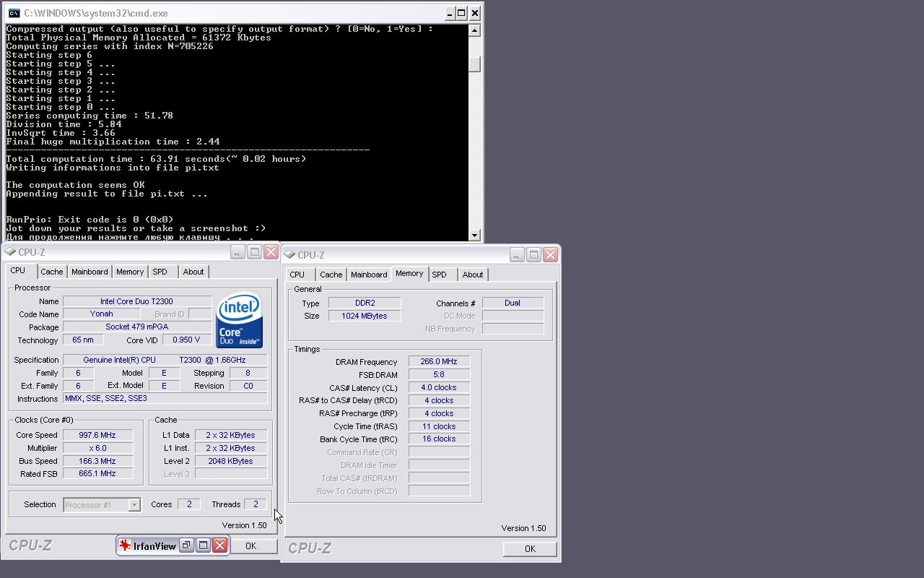This screenshot has width=924, height=578.
Task: Click the CAS# Latency value 4.0 clocks
Action: 439,388
